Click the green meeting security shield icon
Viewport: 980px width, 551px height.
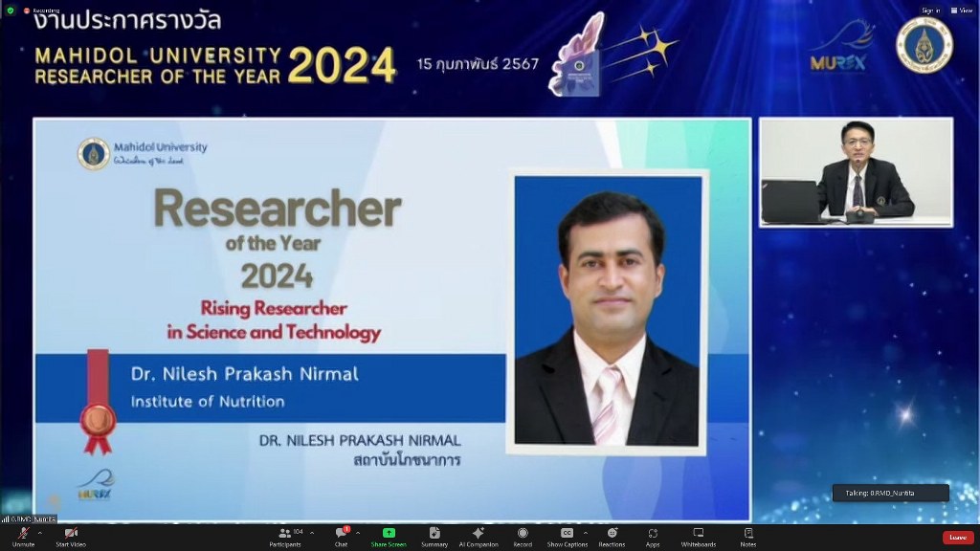(x=10, y=10)
